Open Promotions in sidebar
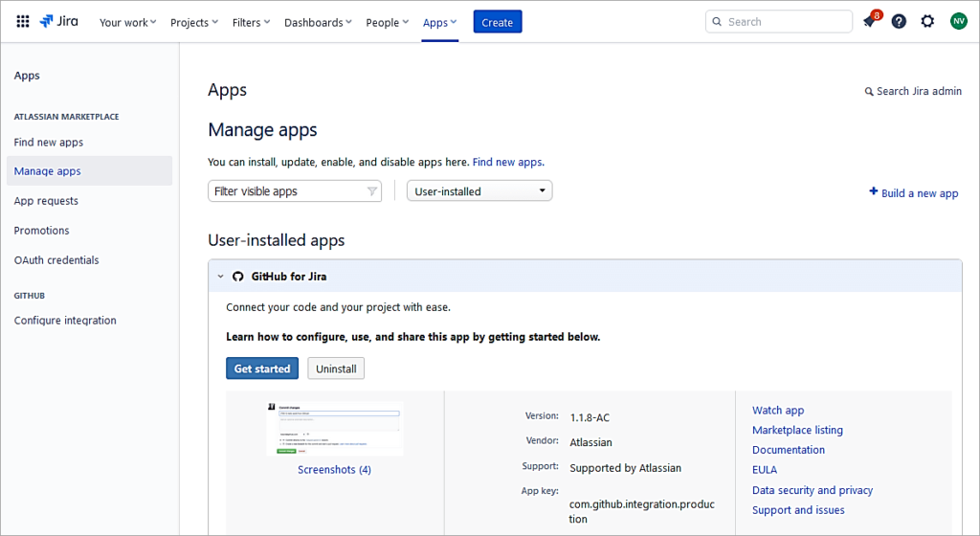The image size is (980, 536). click(x=42, y=231)
